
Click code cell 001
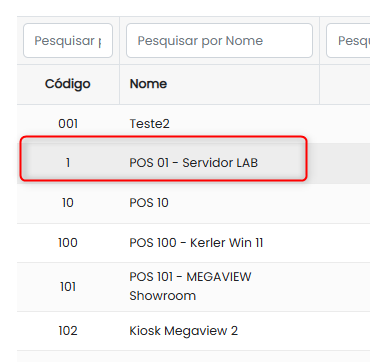pos(68,124)
